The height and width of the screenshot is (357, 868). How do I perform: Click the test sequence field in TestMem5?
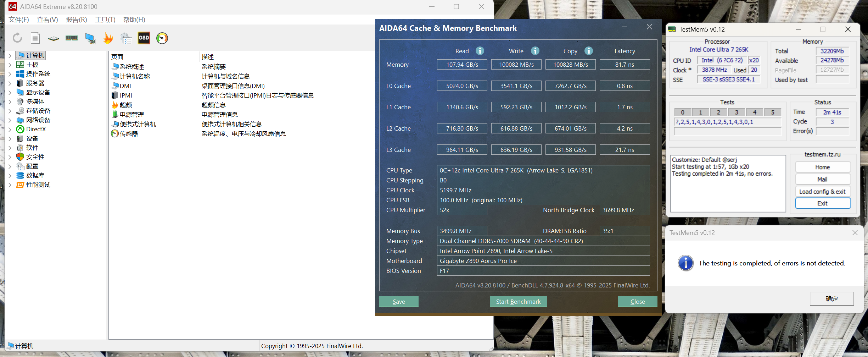(x=728, y=122)
